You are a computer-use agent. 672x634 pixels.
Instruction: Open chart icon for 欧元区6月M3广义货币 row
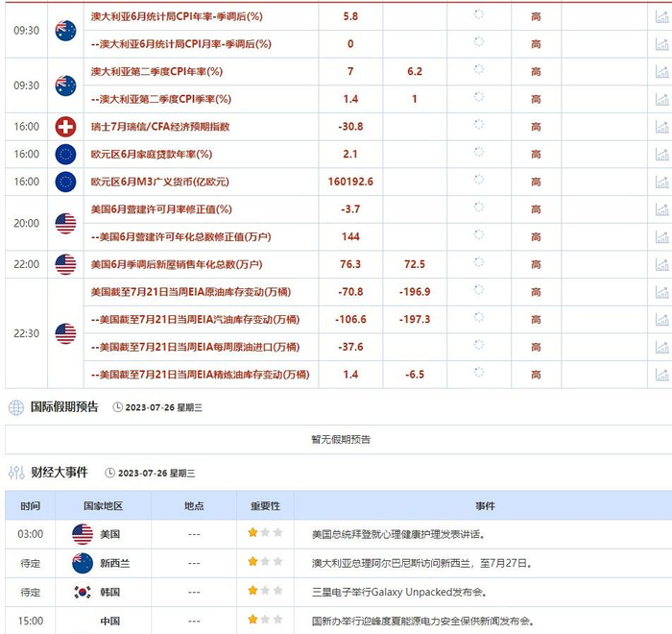[662, 182]
